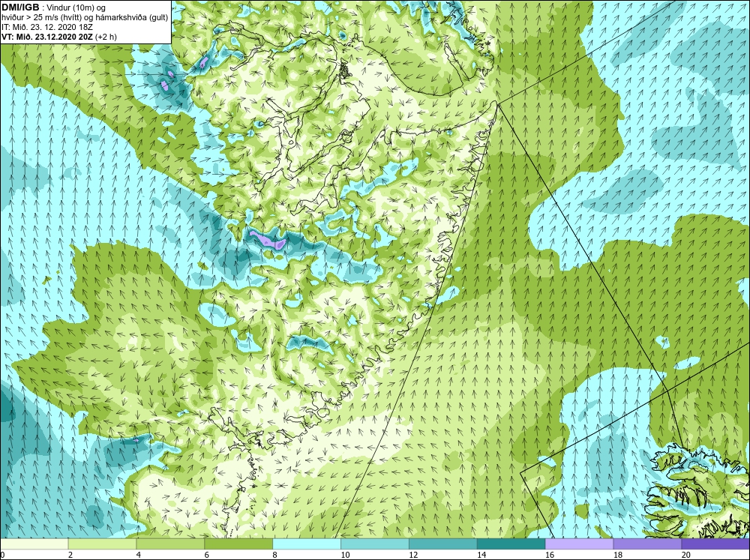The image size is (750, 560).
Task: Click the 2–4 m/s light green legend swatch
Action: tap(102, 544)
